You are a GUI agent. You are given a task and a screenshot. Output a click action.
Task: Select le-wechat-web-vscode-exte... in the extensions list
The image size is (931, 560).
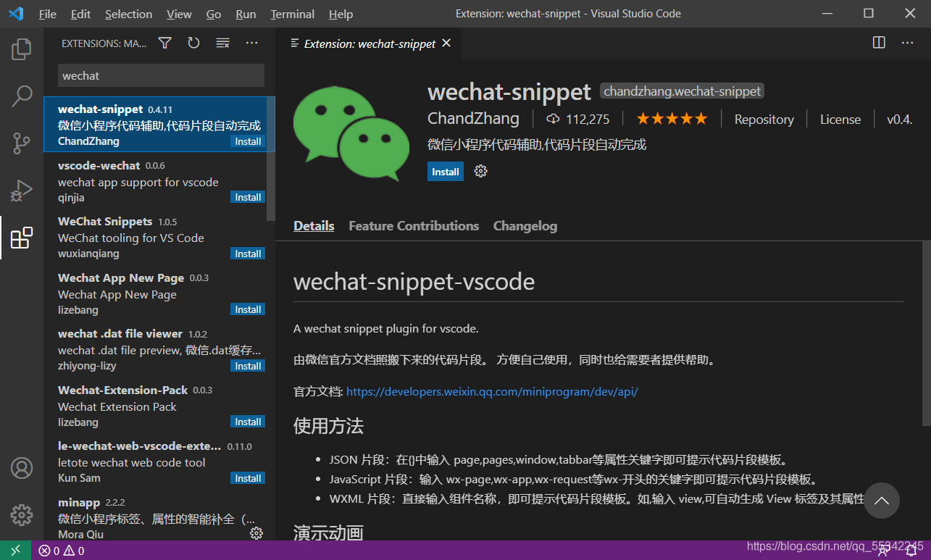[159, 462]
